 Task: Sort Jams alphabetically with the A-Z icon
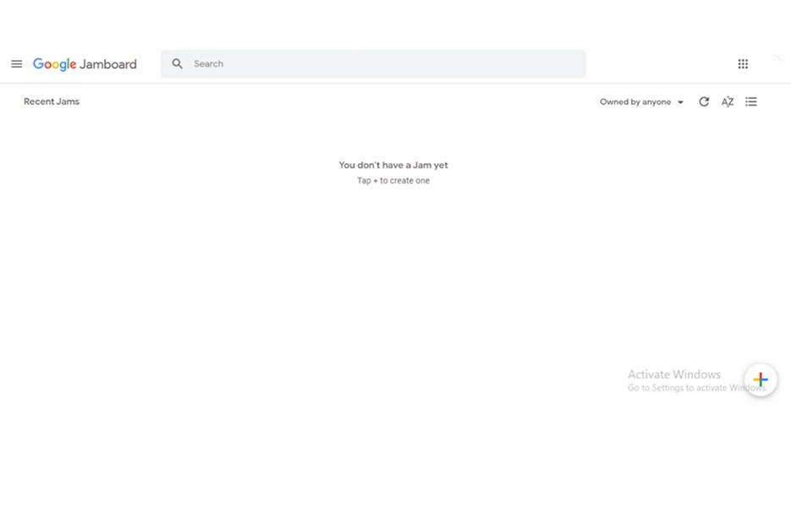pyautogui.click(x=728, y=101)
